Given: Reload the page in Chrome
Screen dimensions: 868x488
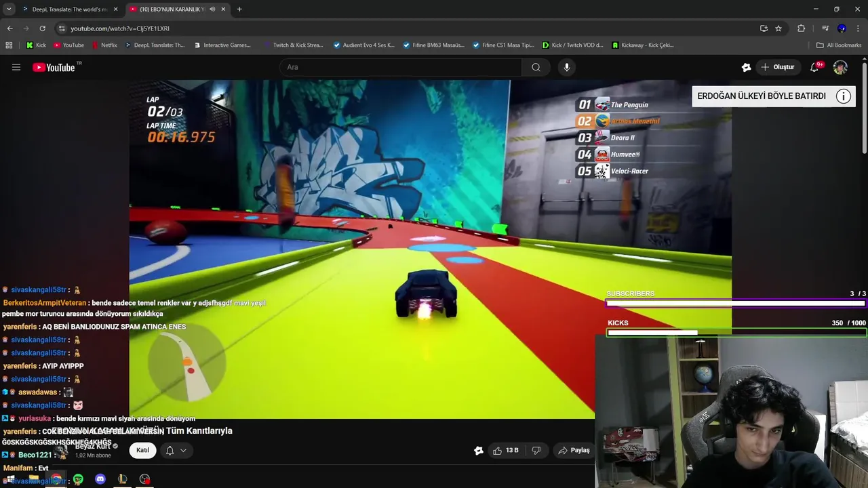Looking at the screenshot, I should (42, 28).
